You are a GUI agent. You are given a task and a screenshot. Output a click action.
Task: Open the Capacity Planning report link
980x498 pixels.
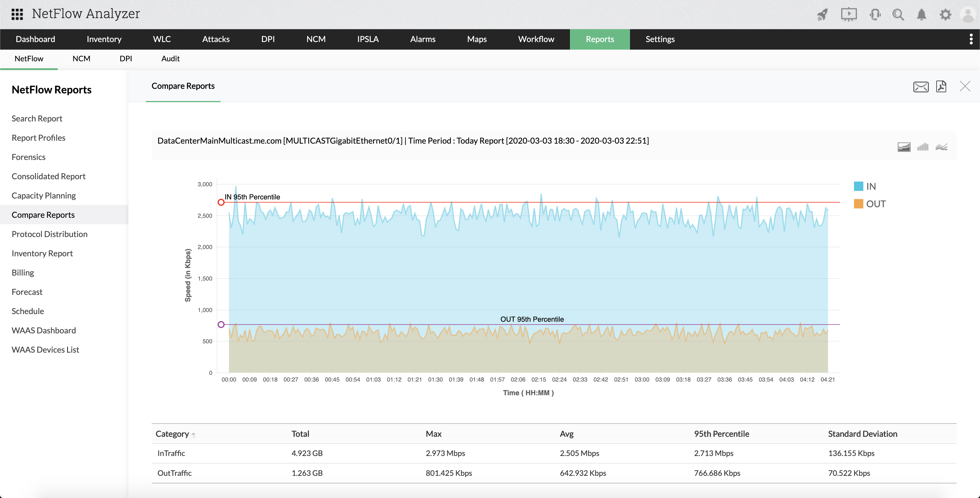pyautogui.click(x=44, y=195)
